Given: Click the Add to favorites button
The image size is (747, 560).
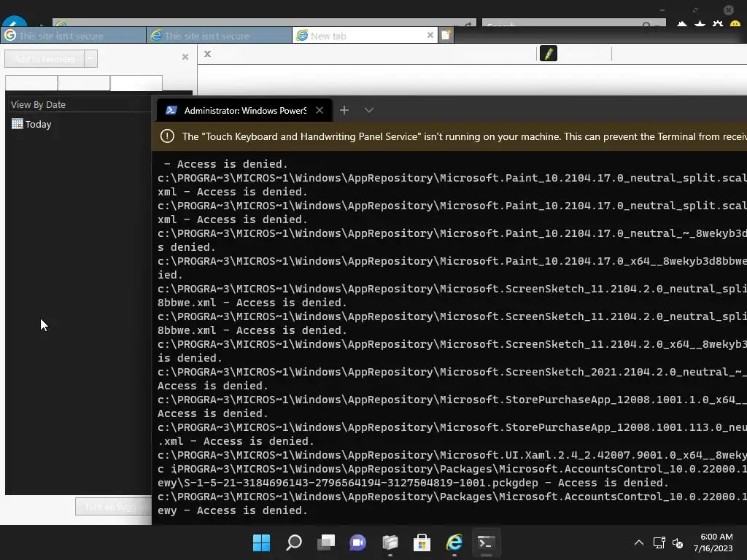Looking at the screenshot, I should pos(44,58).
